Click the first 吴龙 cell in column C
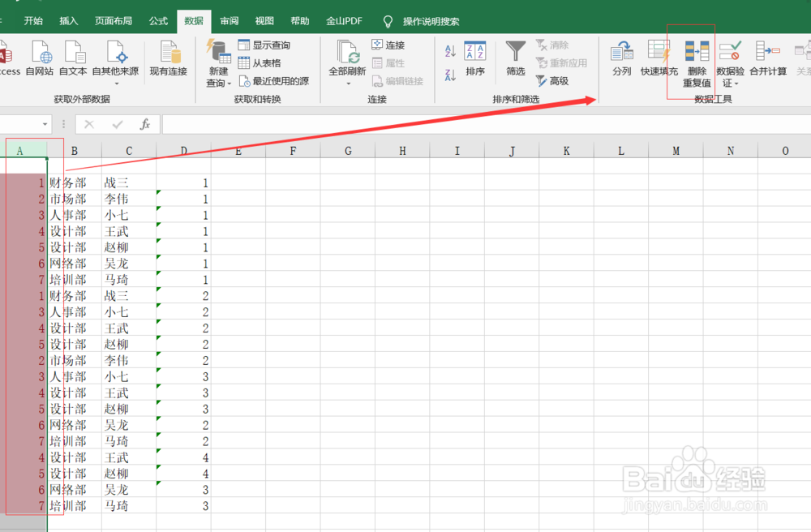The width and height of the screenshot is (811, 532). [129, 263]
